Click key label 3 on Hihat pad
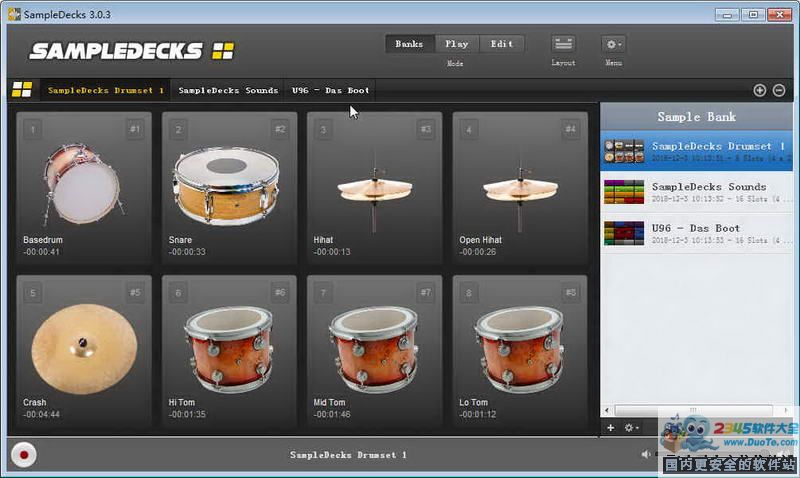The image size is (800, 478). [x=323, y=130]
